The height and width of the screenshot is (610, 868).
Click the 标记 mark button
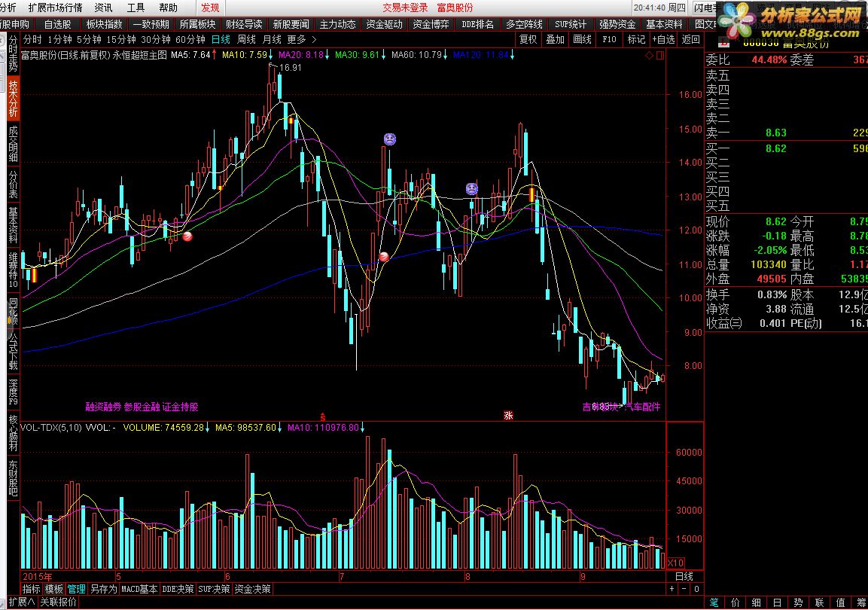pos(636,39)
